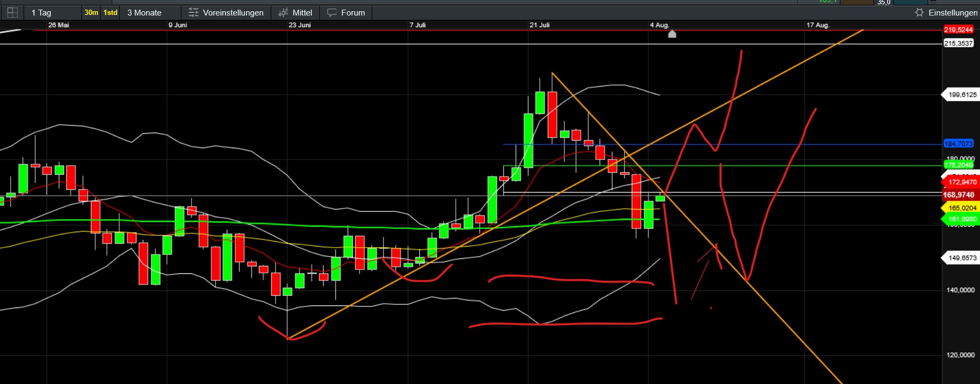Click the 26 Mai date label
980x384 pixels.
(x=58, y=25)
